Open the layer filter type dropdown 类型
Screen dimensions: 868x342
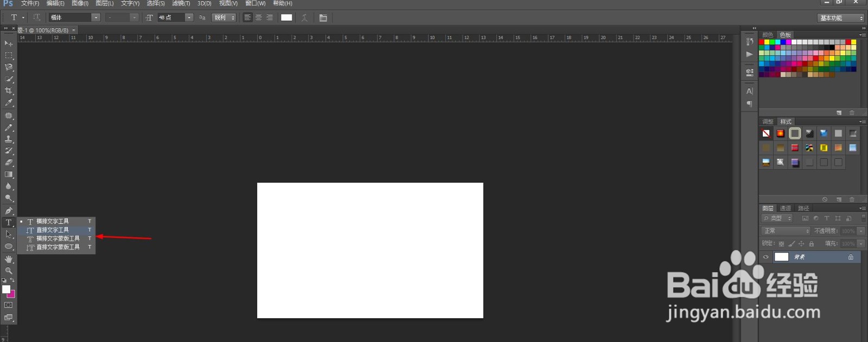(777, 218)
